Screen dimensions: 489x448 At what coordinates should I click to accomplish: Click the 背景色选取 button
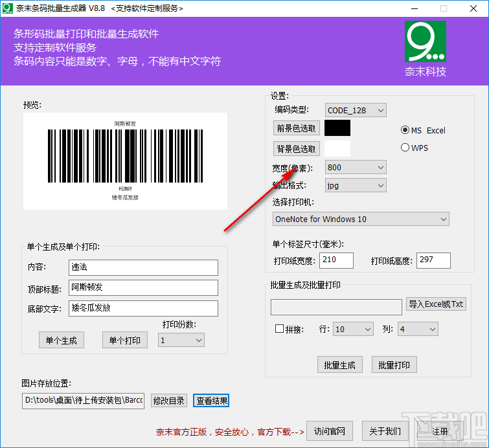[297, 149]
